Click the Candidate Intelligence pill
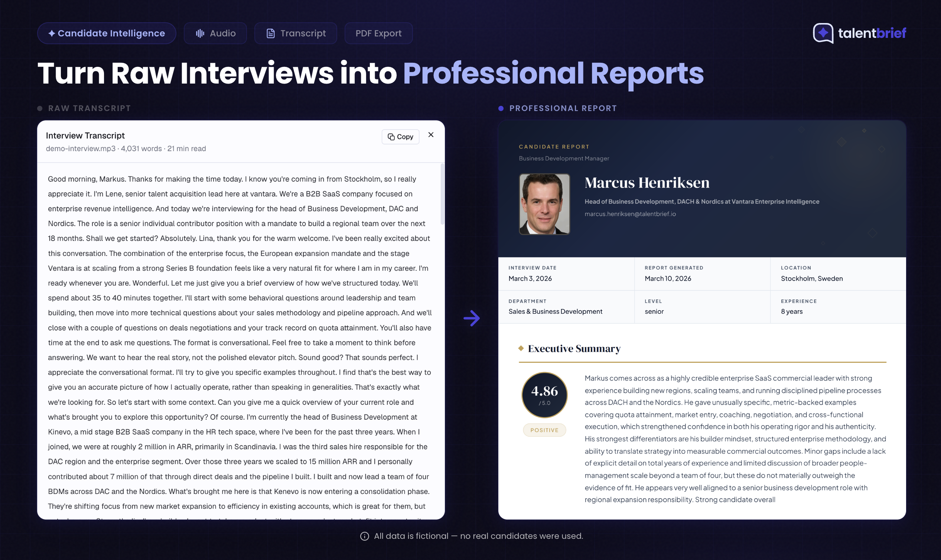The image size is (941, 560). pos(107,33)
